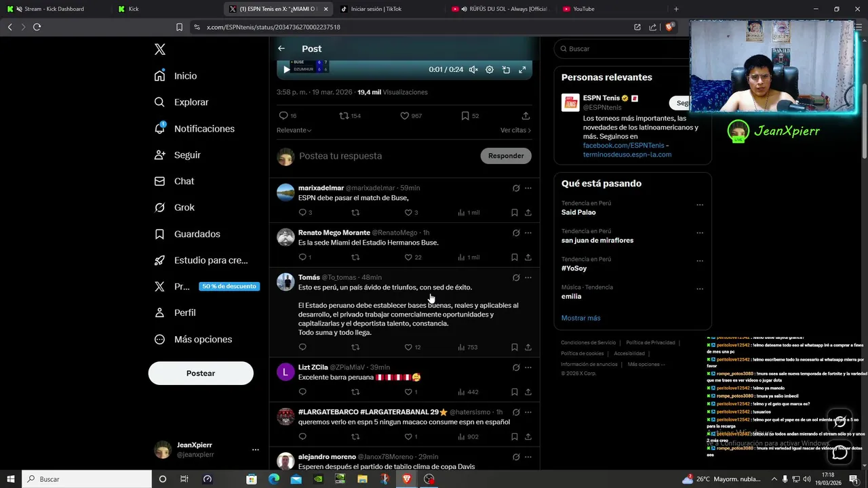Open Inicio from the X sidebar
Viewport: 868px width, 488px height.
(176, 76)
